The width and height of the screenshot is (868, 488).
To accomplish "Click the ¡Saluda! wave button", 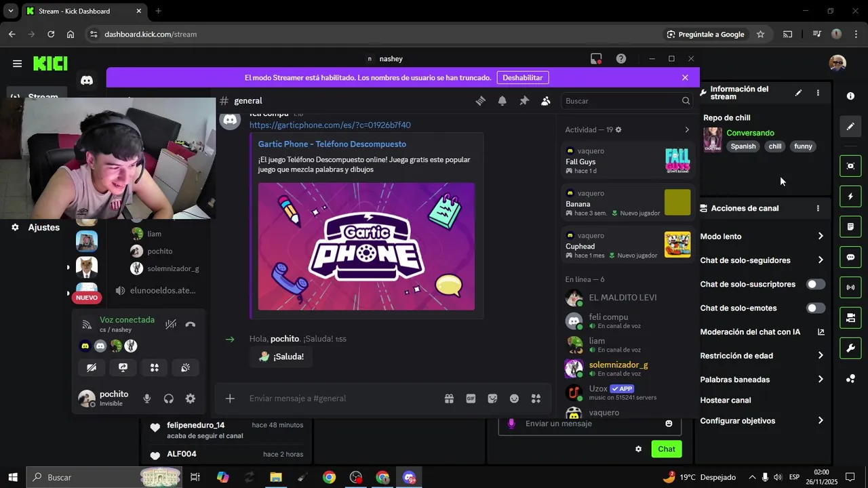I will point(281,357).
